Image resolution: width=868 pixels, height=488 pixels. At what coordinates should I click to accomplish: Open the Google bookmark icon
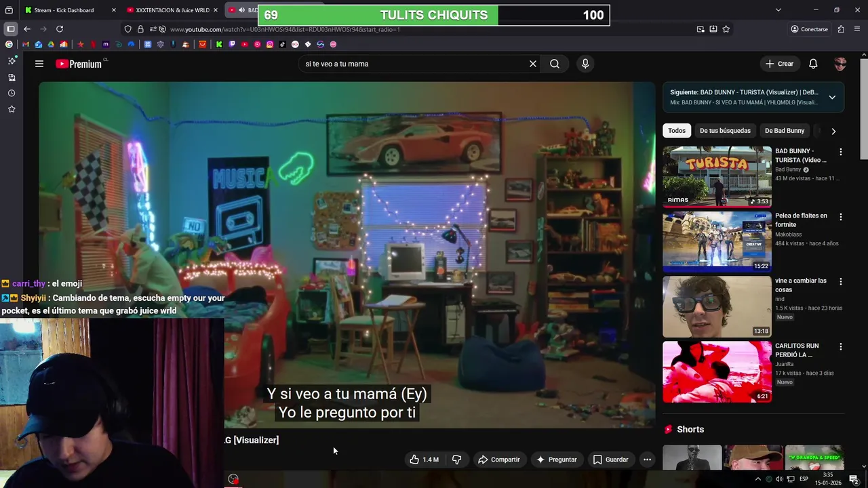coord(9,44)
